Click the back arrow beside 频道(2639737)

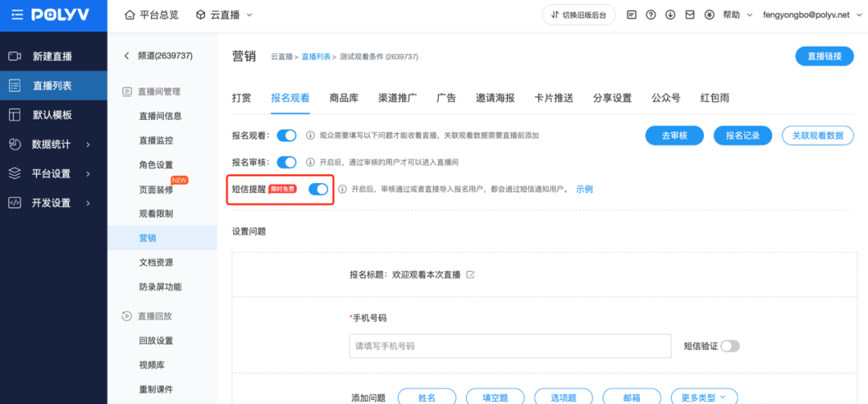[x=125, y=56]
